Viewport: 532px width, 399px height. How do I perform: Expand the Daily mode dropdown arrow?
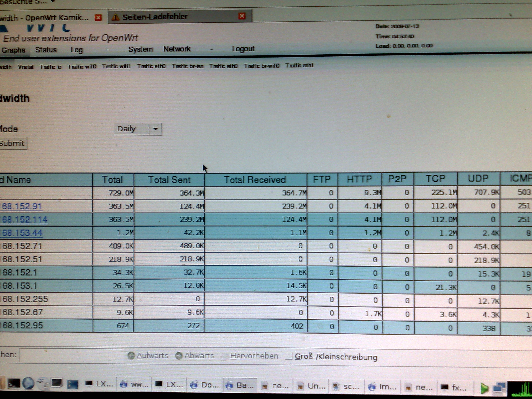pyautogui.click(x=155, y=129)
